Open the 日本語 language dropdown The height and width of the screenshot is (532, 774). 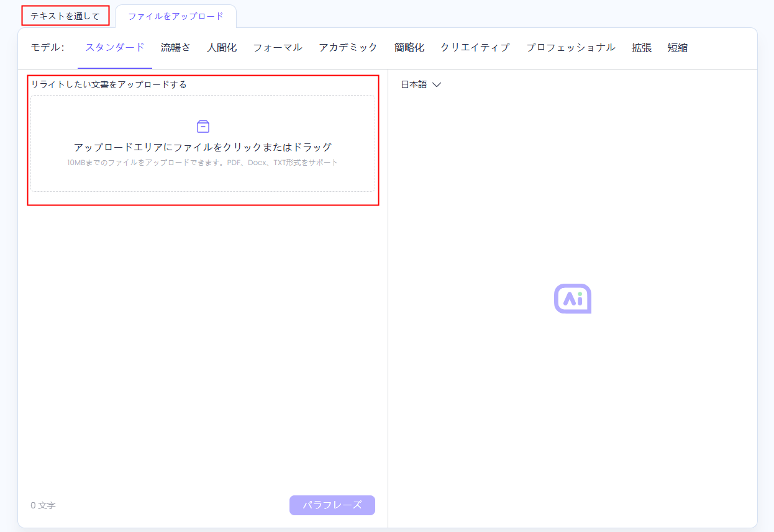pos(421,84)
